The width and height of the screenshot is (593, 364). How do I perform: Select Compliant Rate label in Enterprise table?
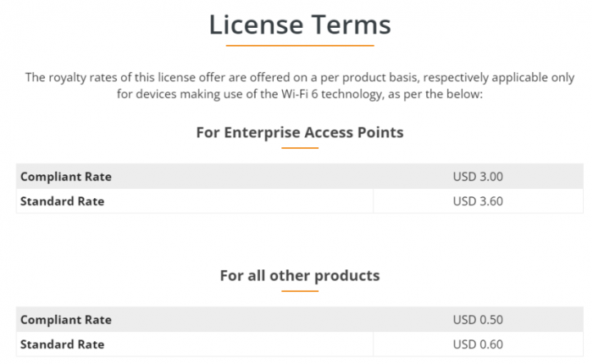(x=66, y=177)
